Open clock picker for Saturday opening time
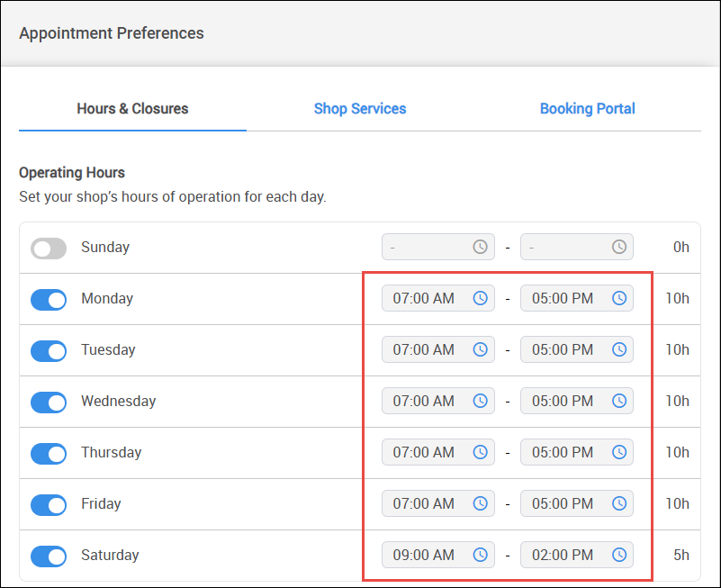Image resolution: width=721 pixels, height=588 pixels. 480,555
